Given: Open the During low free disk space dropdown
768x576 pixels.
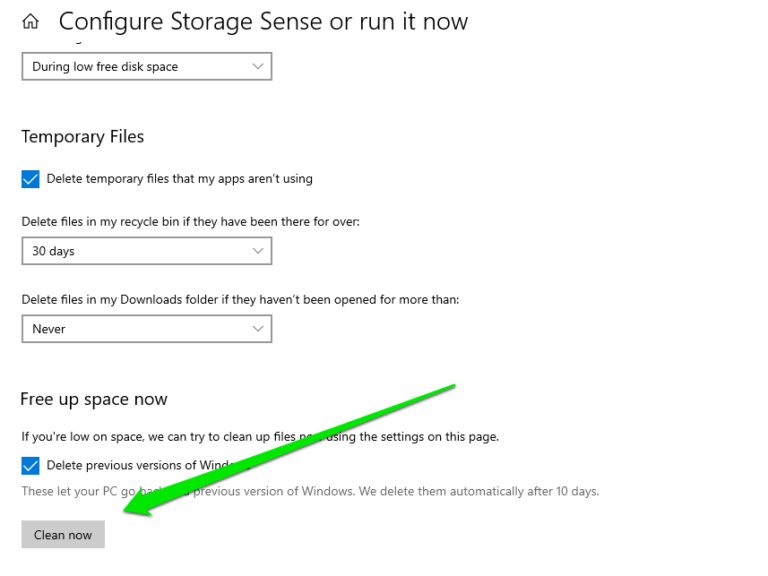Looking at the screenshot, I should click(146, 67).
